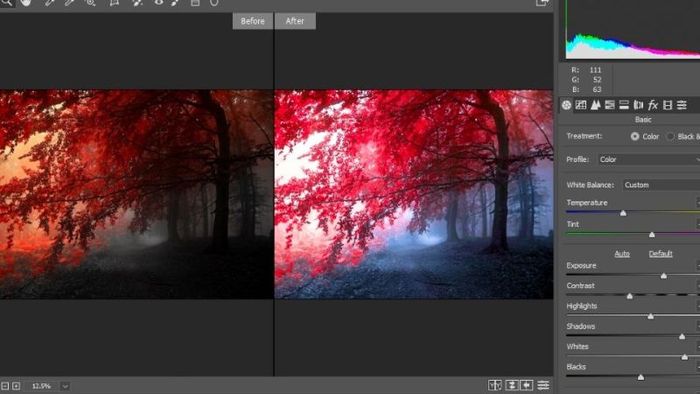Select the Spot Removal tool
700x394 pixels.
point(138,2)
